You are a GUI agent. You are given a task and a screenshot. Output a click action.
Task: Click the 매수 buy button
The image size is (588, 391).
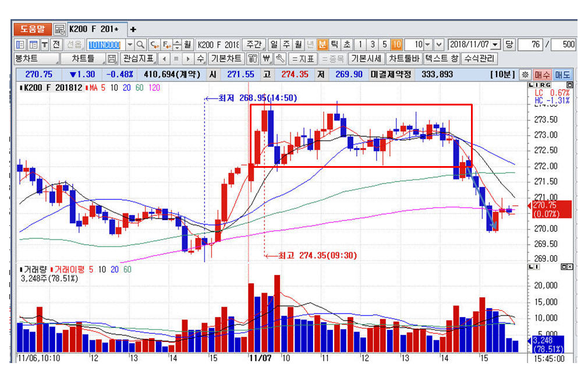[542, 75]
